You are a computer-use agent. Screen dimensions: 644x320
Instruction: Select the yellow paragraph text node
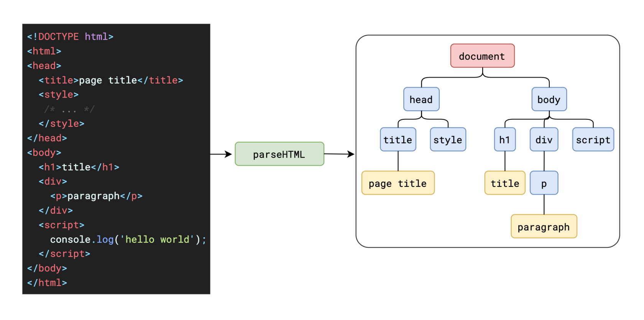coord(544,227)
